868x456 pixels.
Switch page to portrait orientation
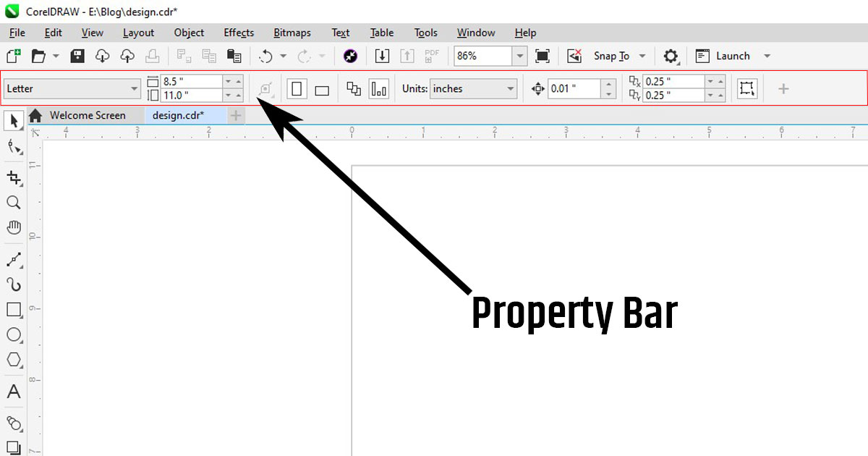297,89
